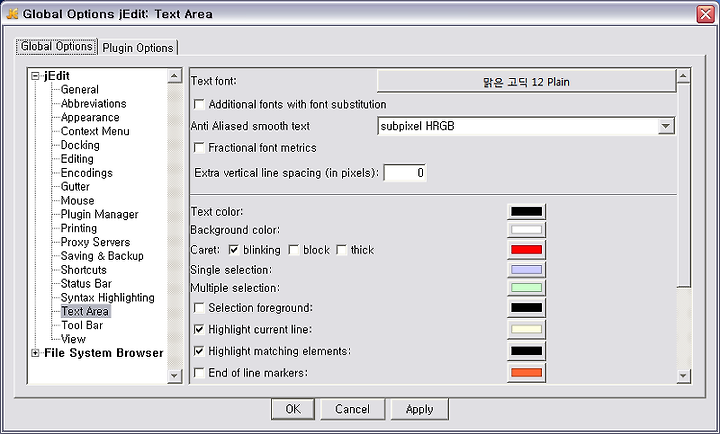Click the extra vertical line spacing field

pos(405,173)
